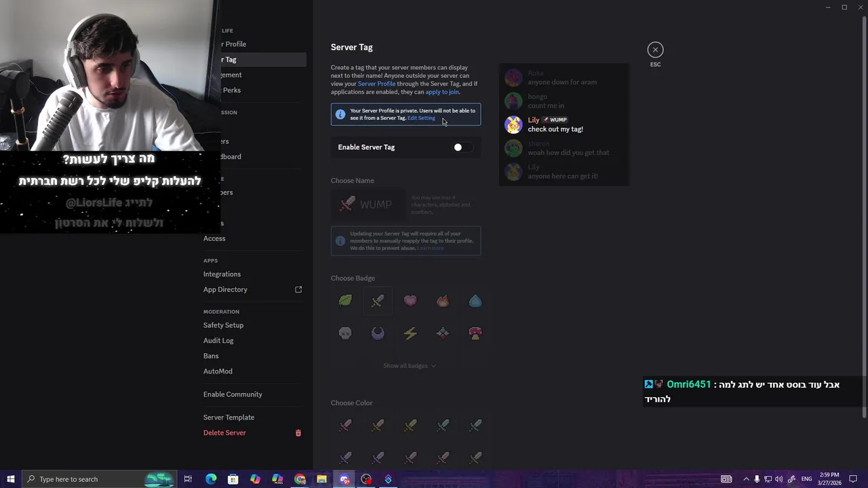
Task: Follow the Server Profile link
Action: tap(376, 84)
